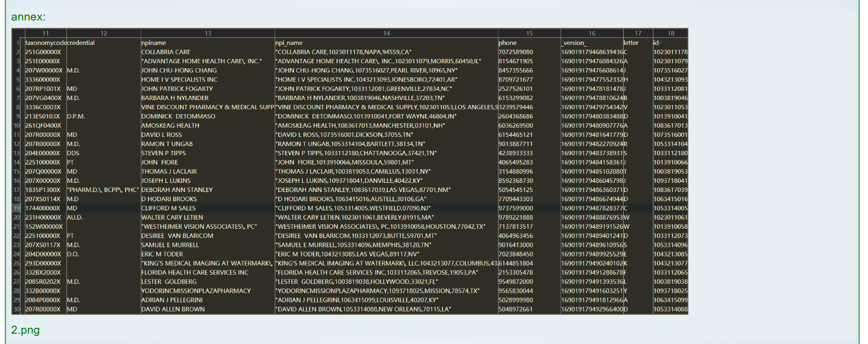This screenshot has width=868, height=344.
Task: Click the npiname cell 'WALTER CARY LETIEN'
Action: [x=208, y=217]
